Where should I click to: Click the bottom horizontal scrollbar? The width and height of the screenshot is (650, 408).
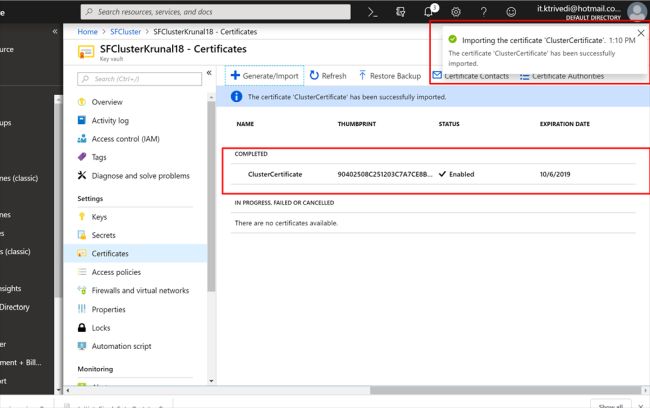506,390
